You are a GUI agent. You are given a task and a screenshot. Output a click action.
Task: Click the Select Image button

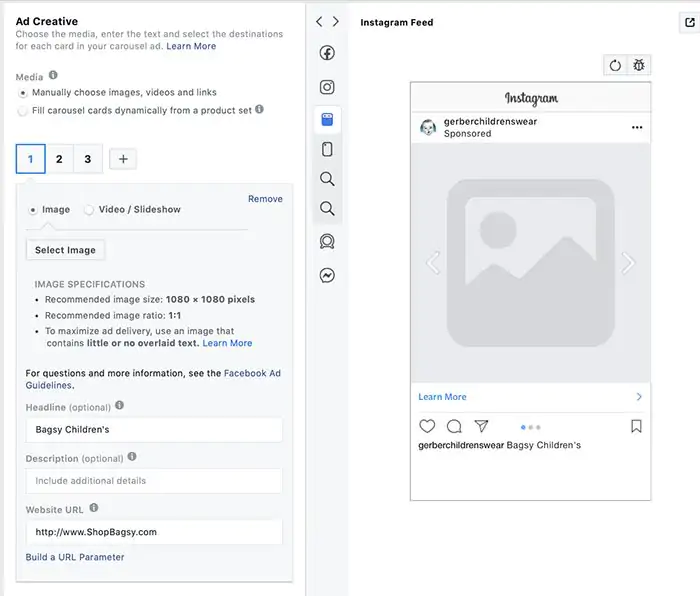point(65,250)
